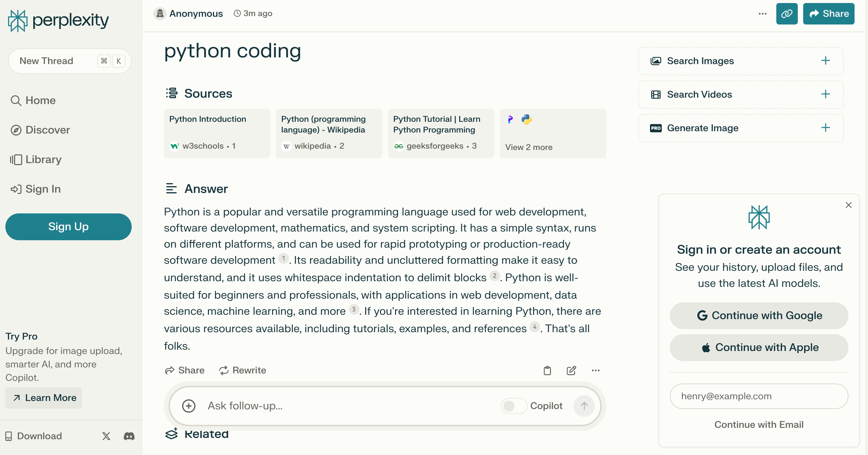Share the answer below the text

click(x=185, y=370)
